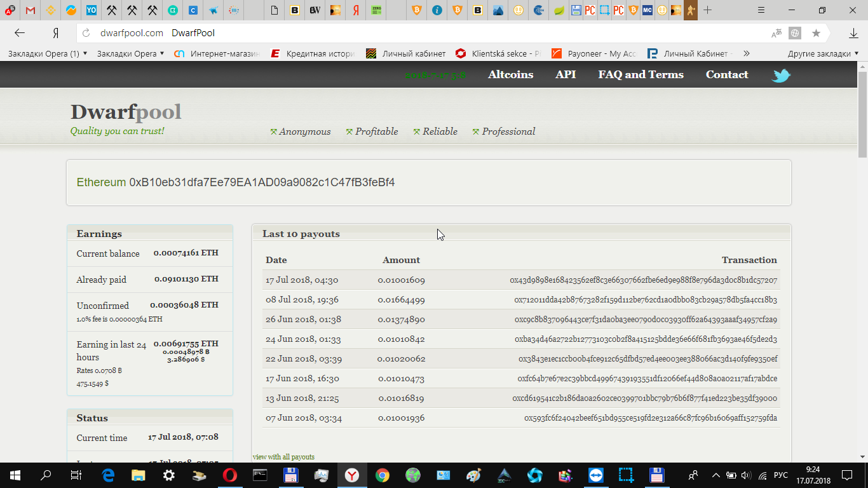Open downloads via the download arrow icon
This screenshot has width=868, height=488.
853,33
